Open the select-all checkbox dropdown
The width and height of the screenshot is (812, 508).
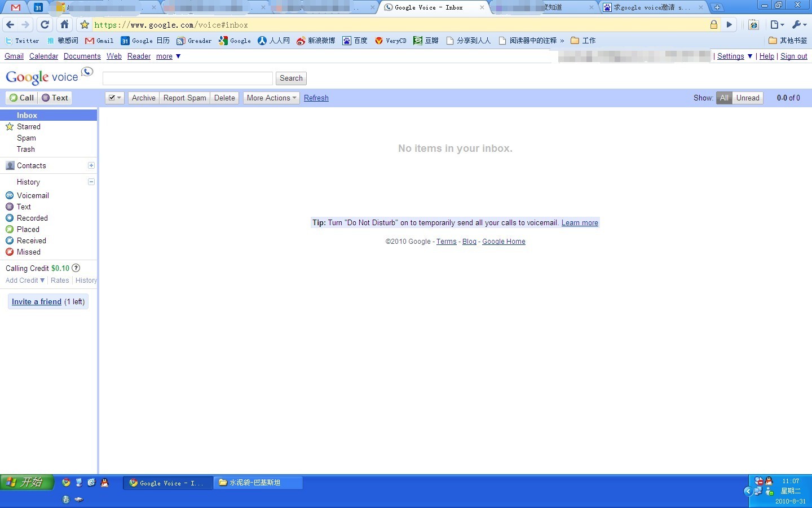tap(115, 98)
